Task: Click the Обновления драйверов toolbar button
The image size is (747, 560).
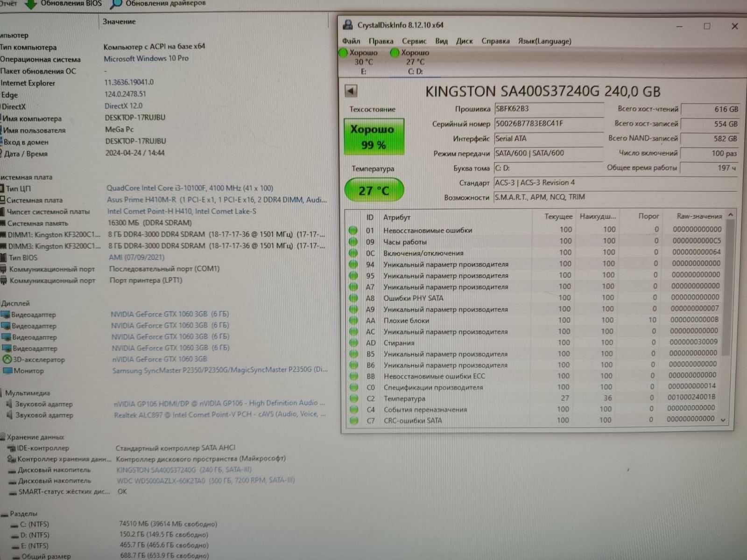Action: (158, 4)
